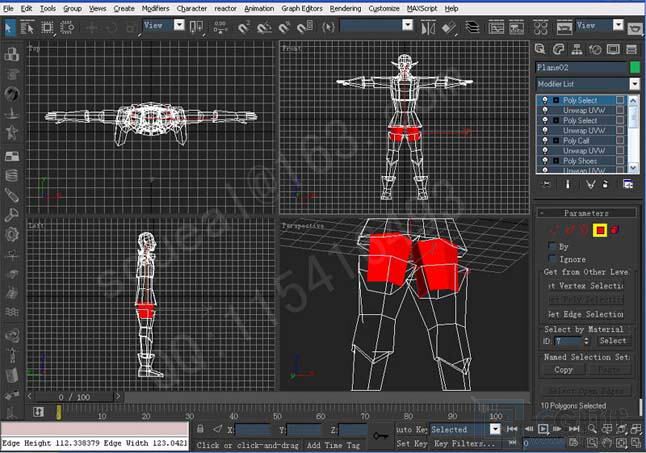646x453 pixels.
Task: Click the green object color swatch
Action: [635, 67]
